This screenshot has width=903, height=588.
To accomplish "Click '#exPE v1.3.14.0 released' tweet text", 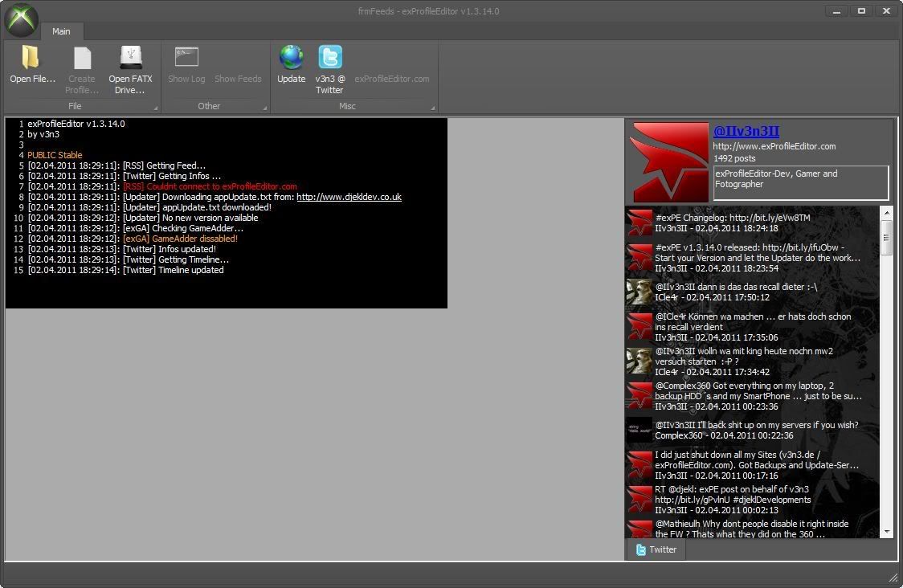I will (758, 253).
